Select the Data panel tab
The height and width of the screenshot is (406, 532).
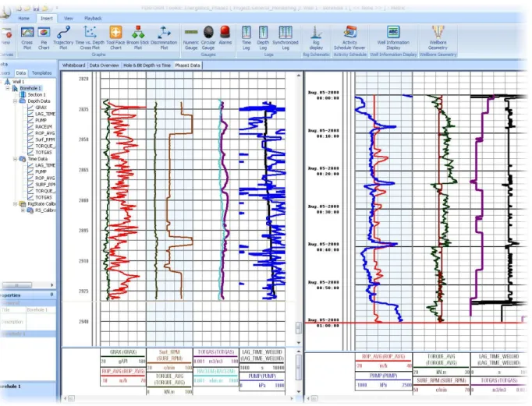click(x=21, y=73)
